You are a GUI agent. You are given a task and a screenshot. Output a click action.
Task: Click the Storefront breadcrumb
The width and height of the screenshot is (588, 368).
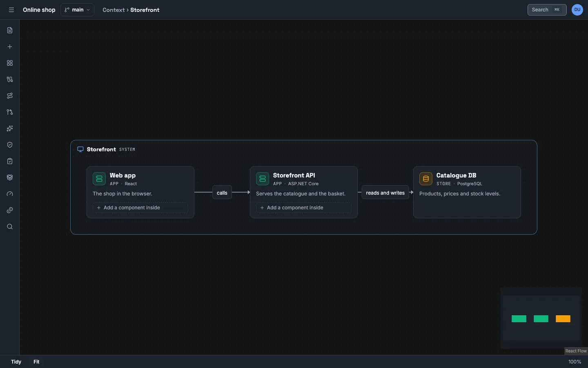pyautogui.click(x=145, y=10)
